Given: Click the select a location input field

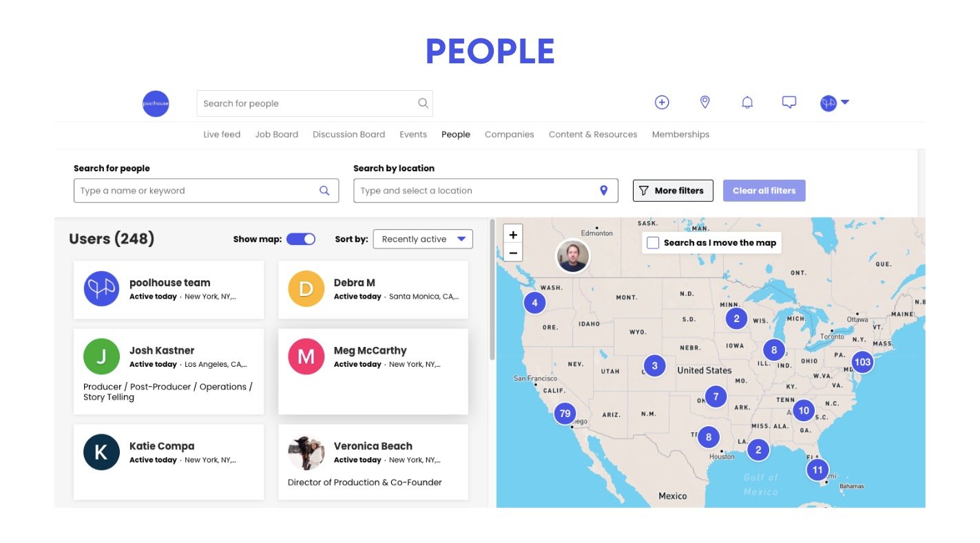Looking at the screenshot, I should click(x=486, y=191).
